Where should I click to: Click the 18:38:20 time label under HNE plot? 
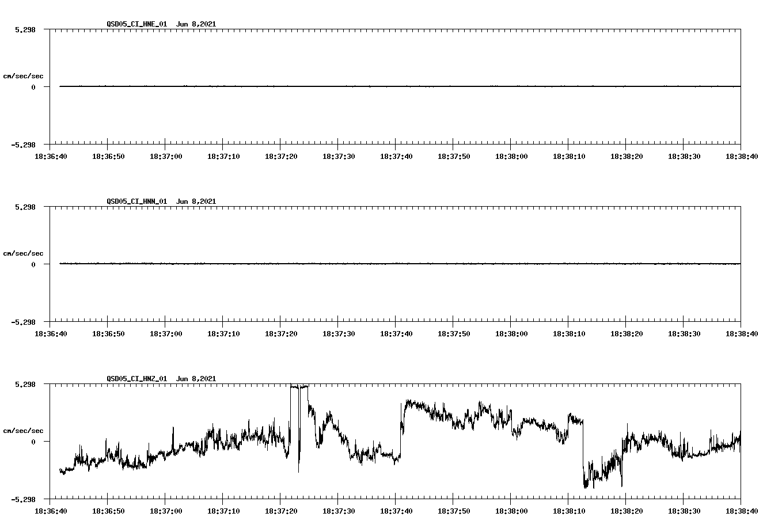pos(627,156)
